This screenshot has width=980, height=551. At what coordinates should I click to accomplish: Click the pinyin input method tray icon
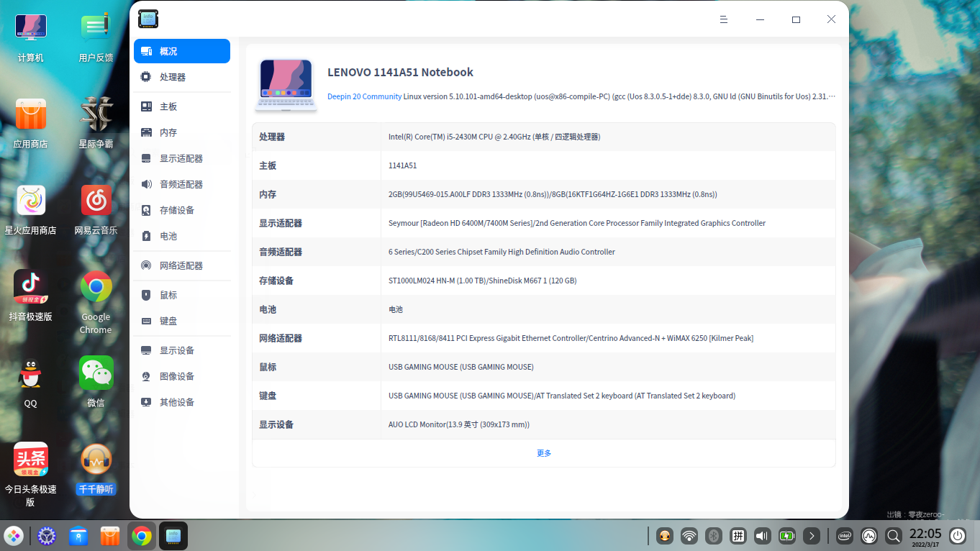pos(738,536)
